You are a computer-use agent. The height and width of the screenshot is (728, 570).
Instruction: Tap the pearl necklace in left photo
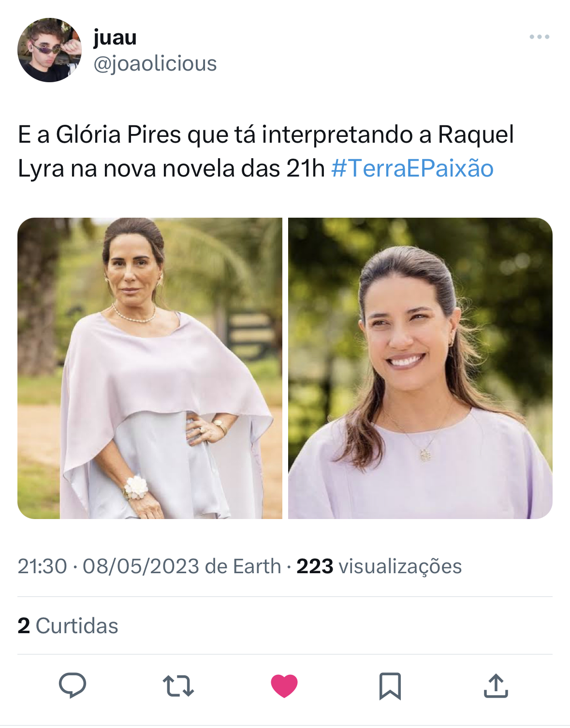(x=134, y=314)
